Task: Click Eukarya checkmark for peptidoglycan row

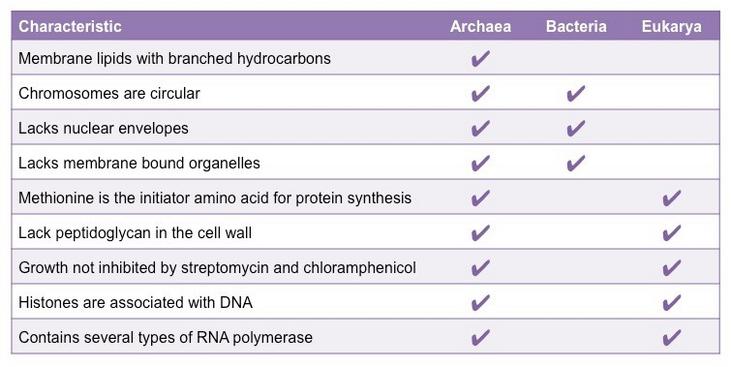Action: point(671,233)
